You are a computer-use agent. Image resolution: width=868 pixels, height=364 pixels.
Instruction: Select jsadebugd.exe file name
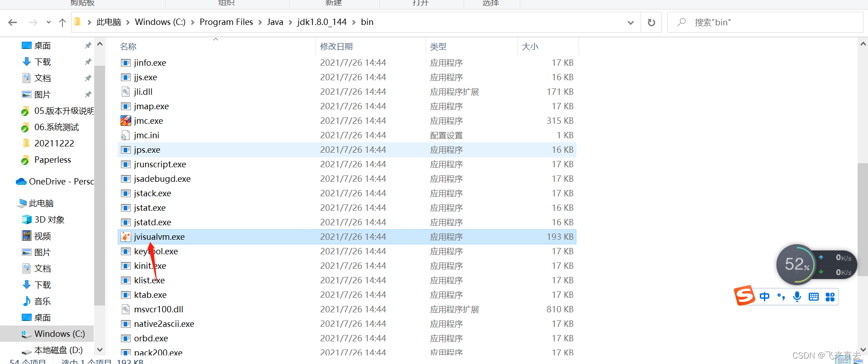pos(162,179)
